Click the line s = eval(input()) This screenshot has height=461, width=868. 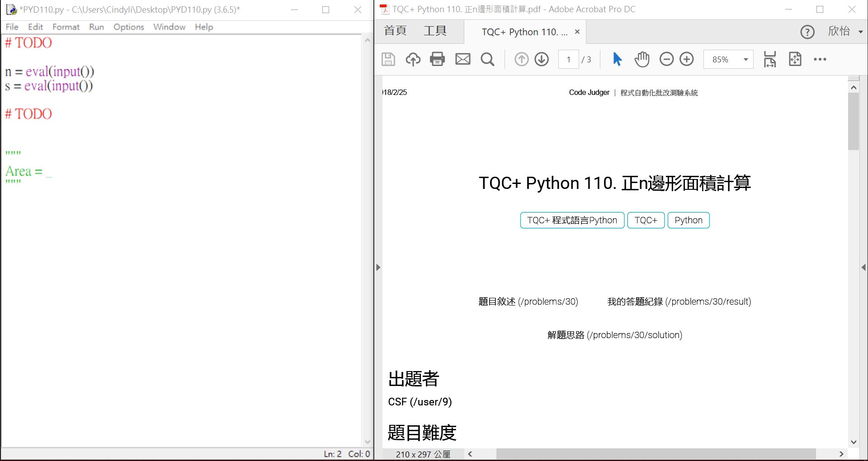coord(49,85)
